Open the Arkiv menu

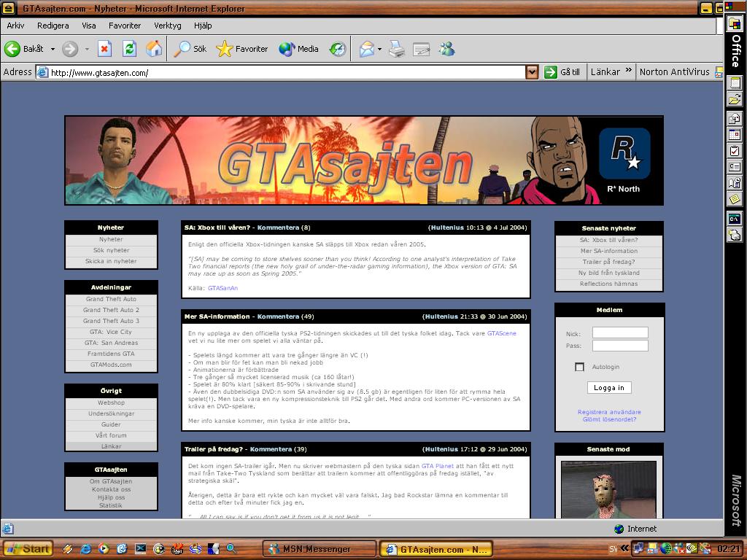tap(15, 26)
